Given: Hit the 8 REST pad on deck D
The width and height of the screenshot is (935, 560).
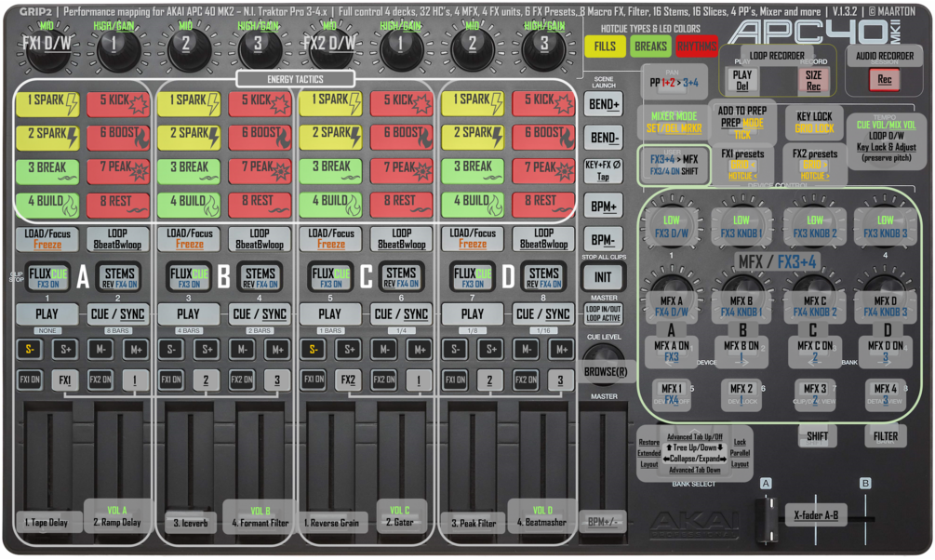Looking at the screenshot, I should pyautogui.click(x=543, y=206).
